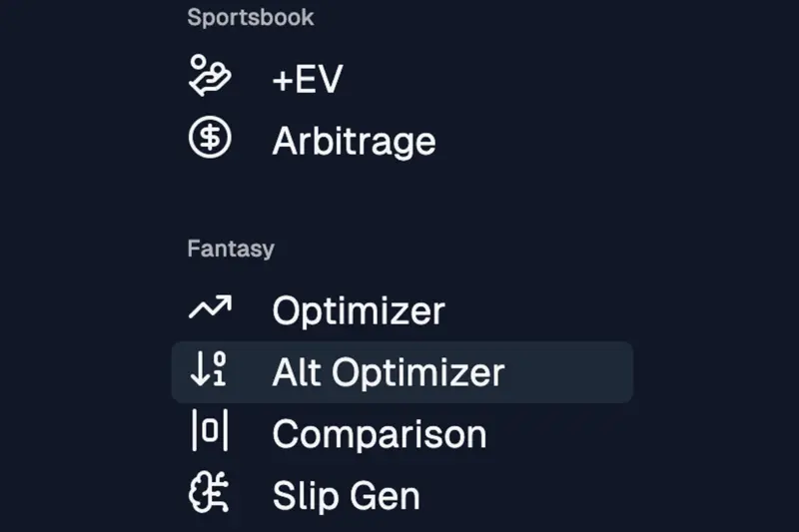The height and width of the screenshot is (532, 799).
Task: Click the Sportsbook section header
Action: pos(250,17)
